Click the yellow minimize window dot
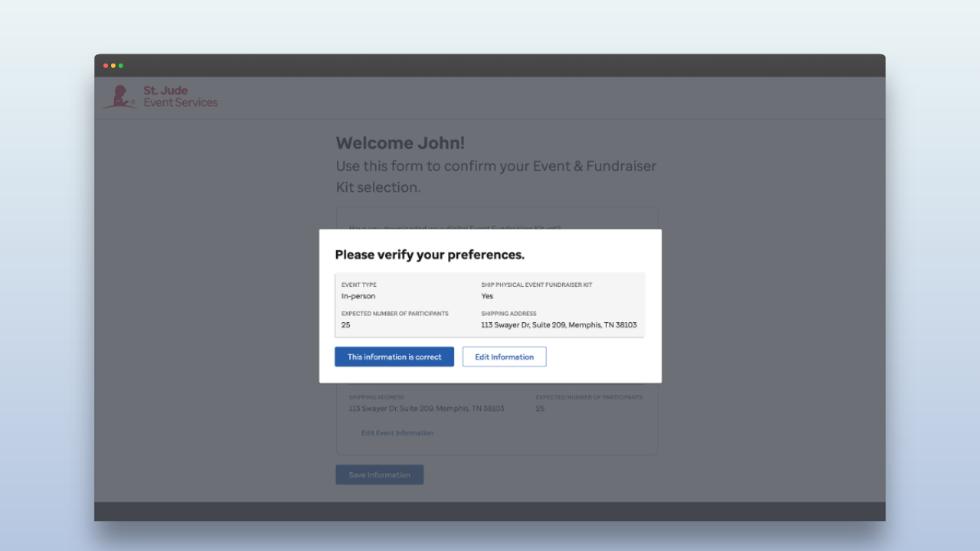This screenshot has width=980, height=551. tap(113, 66)
